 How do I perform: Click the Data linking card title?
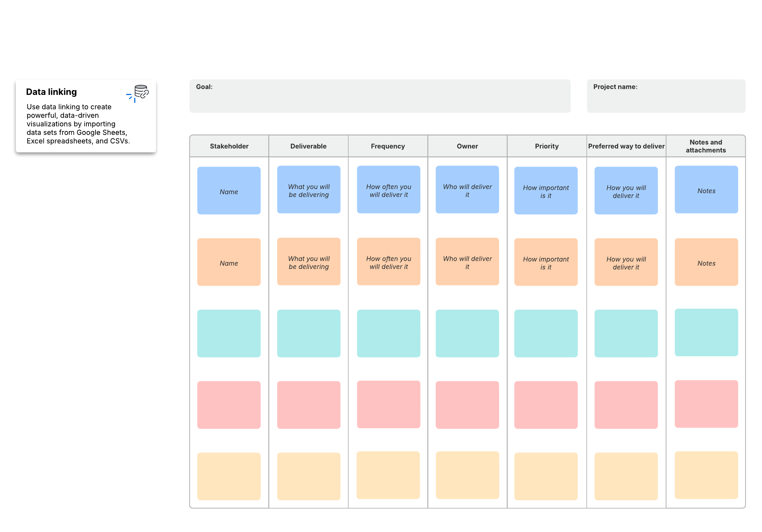pos(51,92)
